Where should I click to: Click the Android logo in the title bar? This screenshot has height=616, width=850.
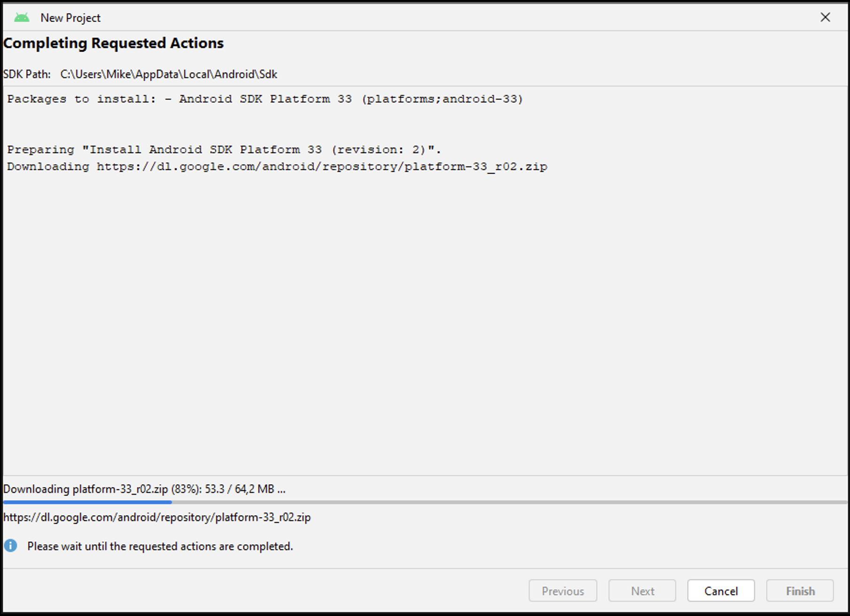pyautogui.click(x=22, y=18)
